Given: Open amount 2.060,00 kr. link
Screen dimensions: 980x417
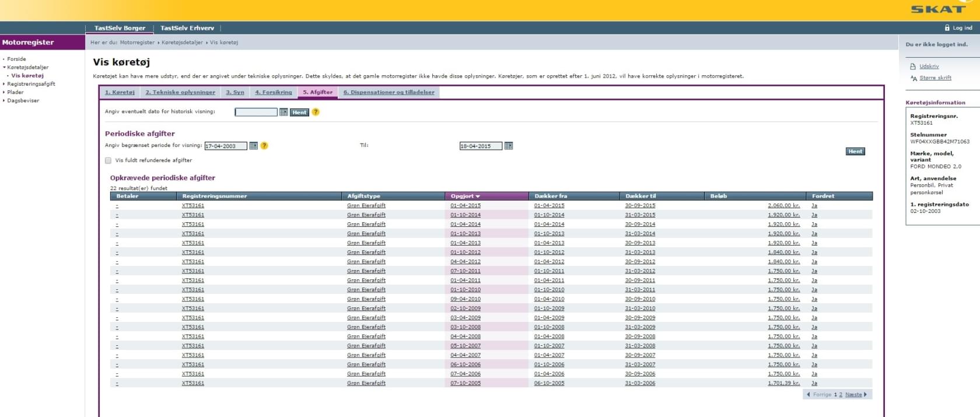Looking at the screenshot, I should 783,205.
